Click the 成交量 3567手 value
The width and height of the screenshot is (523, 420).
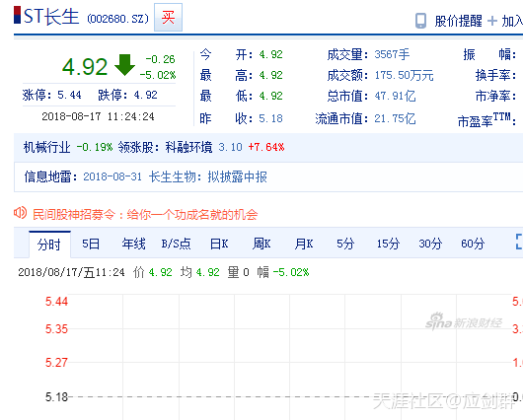click(x=392, y=54)
